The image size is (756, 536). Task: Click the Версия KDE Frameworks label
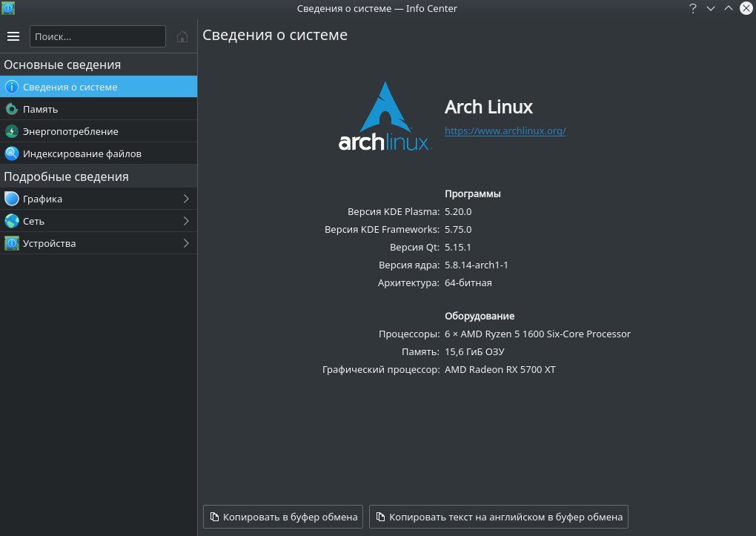point(382,230)
